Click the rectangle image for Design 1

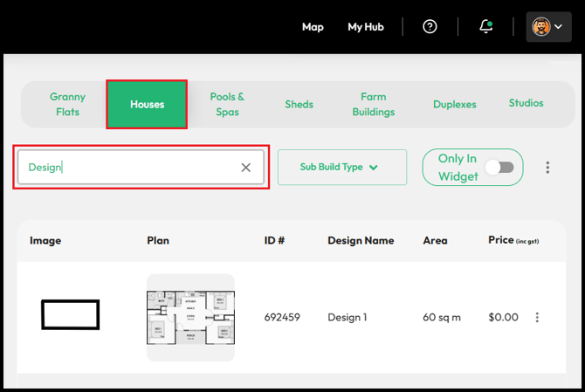[x=70, y=315]
